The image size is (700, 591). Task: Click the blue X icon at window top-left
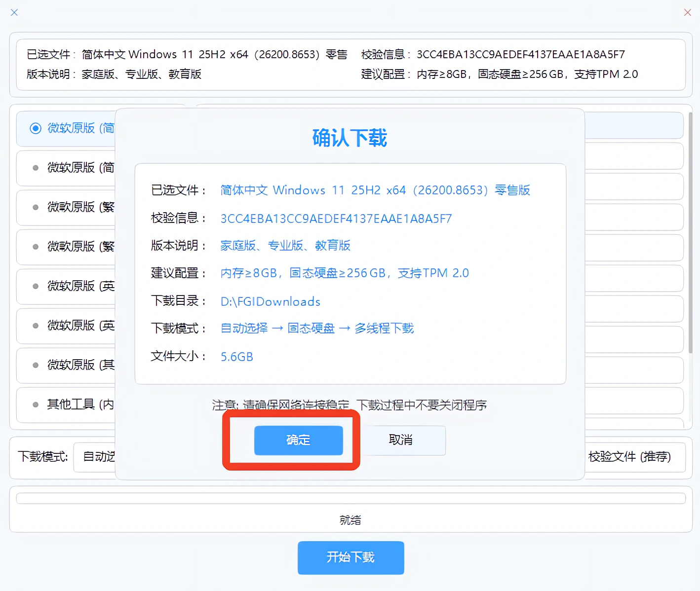(14, 12)
